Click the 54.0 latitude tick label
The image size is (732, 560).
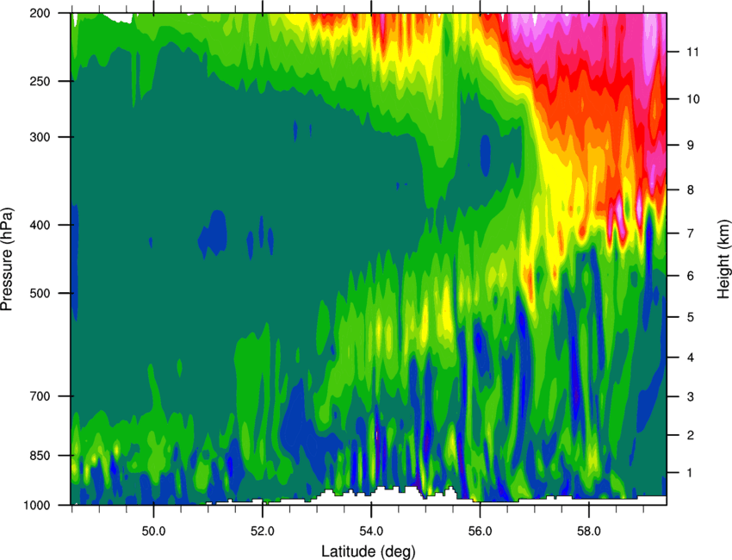point(372,532)
